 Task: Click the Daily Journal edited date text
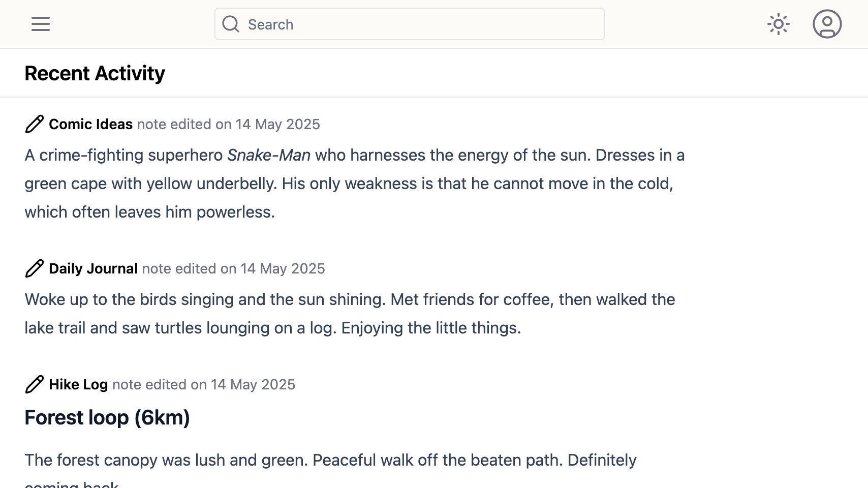234,268
